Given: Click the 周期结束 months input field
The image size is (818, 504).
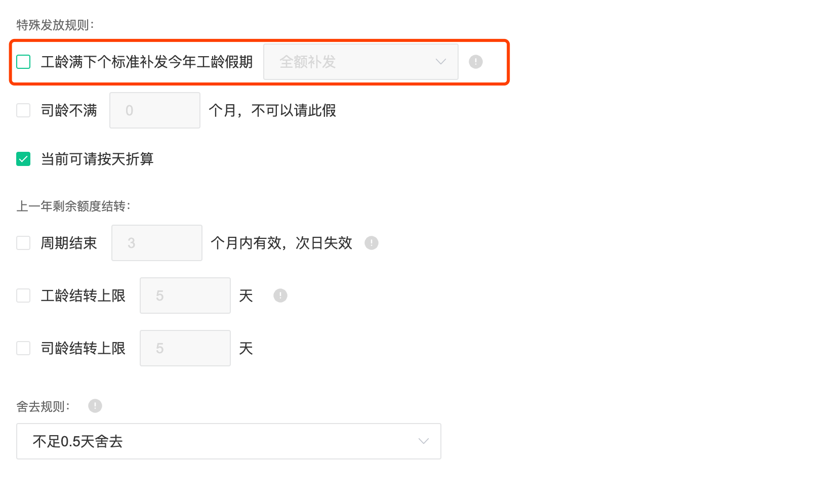Looking at the screenshot, I should click(157, 243).
